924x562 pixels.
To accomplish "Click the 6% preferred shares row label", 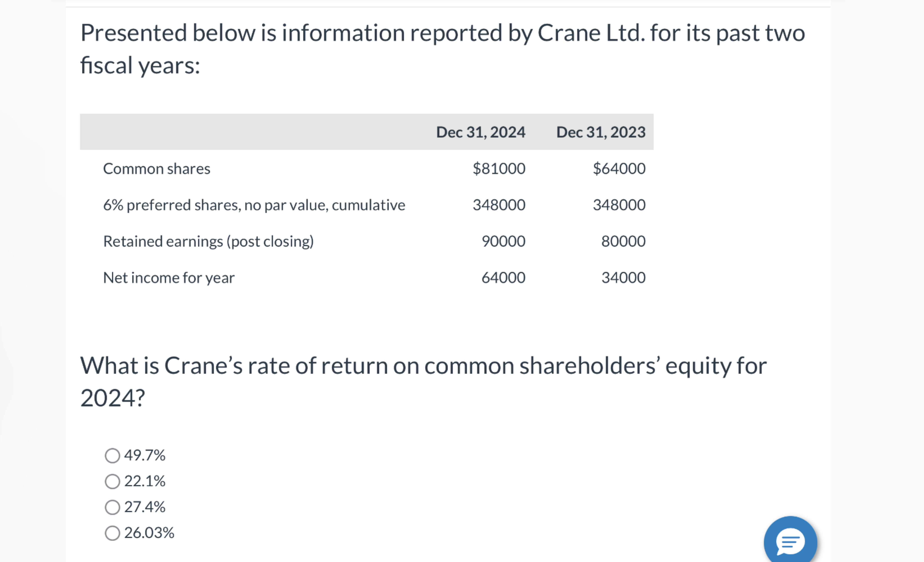I will (x=254, y=205).
